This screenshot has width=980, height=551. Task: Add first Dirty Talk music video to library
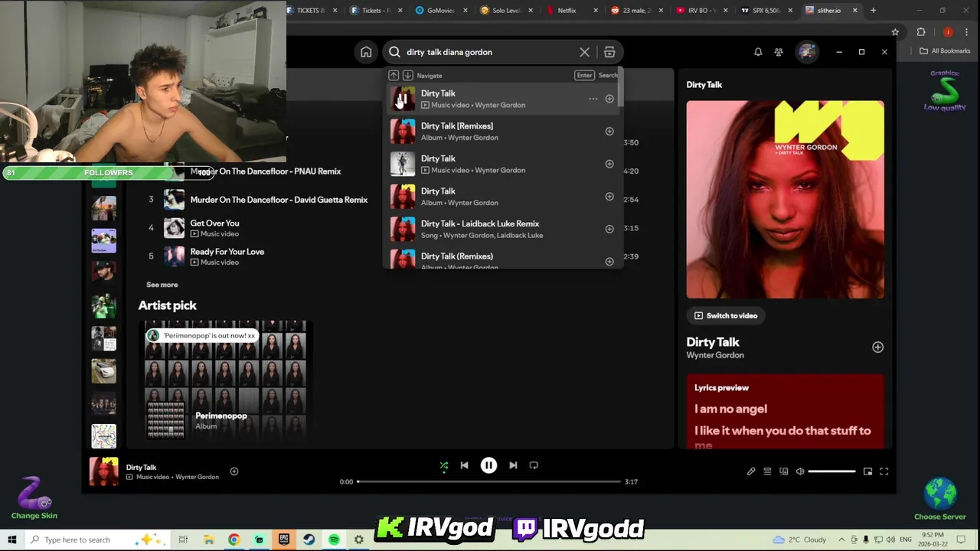tap(609, 99)
